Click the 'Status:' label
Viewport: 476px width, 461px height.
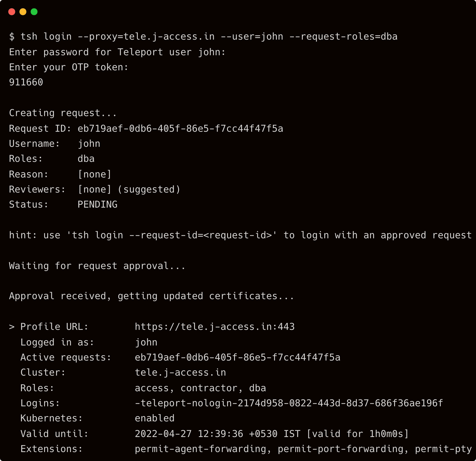click(x=29, y=205)
